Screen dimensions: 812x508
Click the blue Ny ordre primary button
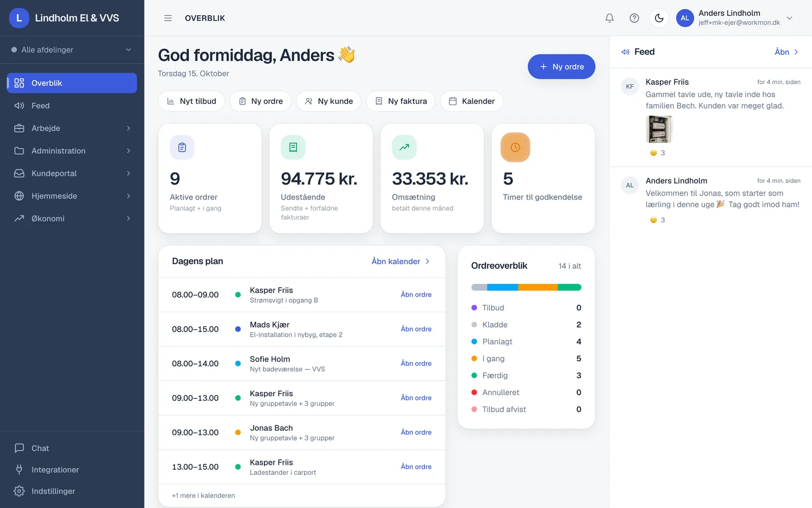561,67
